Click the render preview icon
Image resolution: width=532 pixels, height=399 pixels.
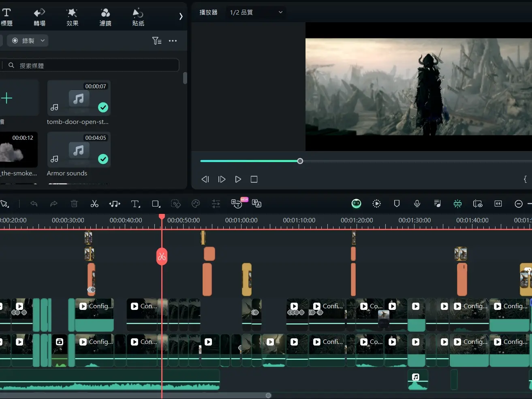(376, 204)
